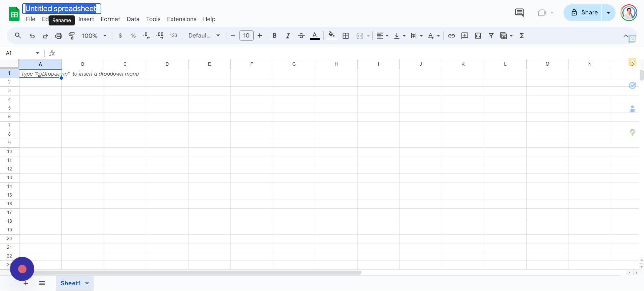Image resolution: width=644 pixels, height=291 pixels.
Task: Click the Create a filter funnel icon
Action: point(491,36)
